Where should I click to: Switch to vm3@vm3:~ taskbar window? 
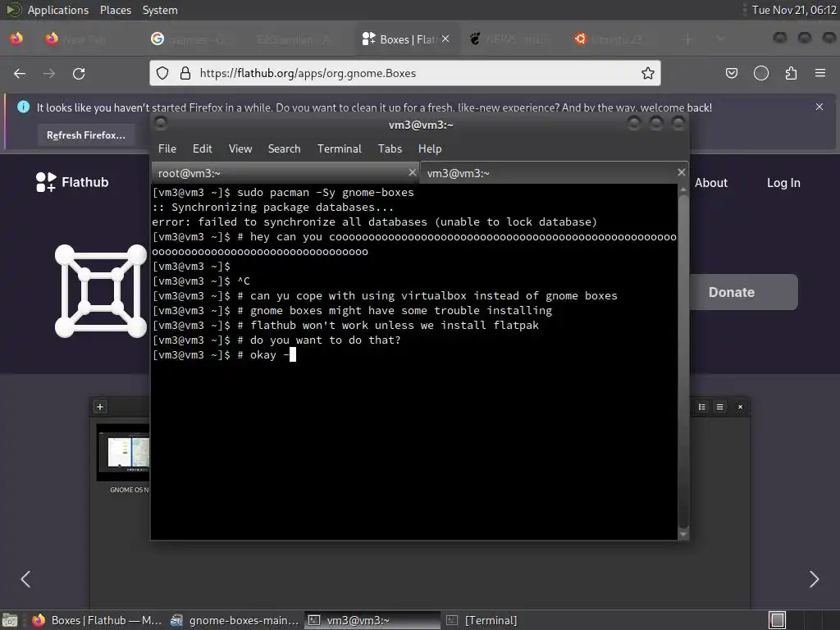click(x=373, y=620)
